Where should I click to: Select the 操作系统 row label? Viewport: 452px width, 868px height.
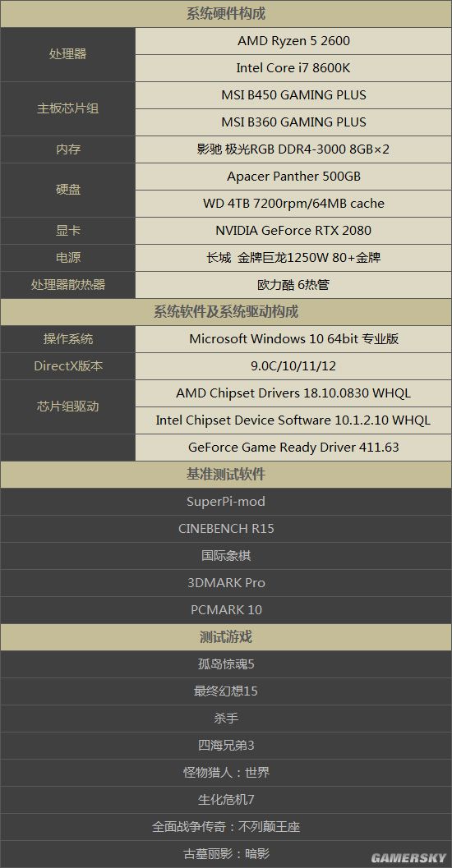tap(67, 339)
